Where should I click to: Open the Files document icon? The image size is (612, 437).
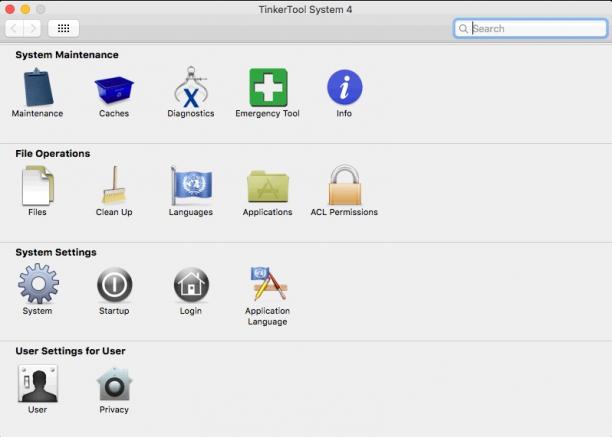[x=37, y=186]
